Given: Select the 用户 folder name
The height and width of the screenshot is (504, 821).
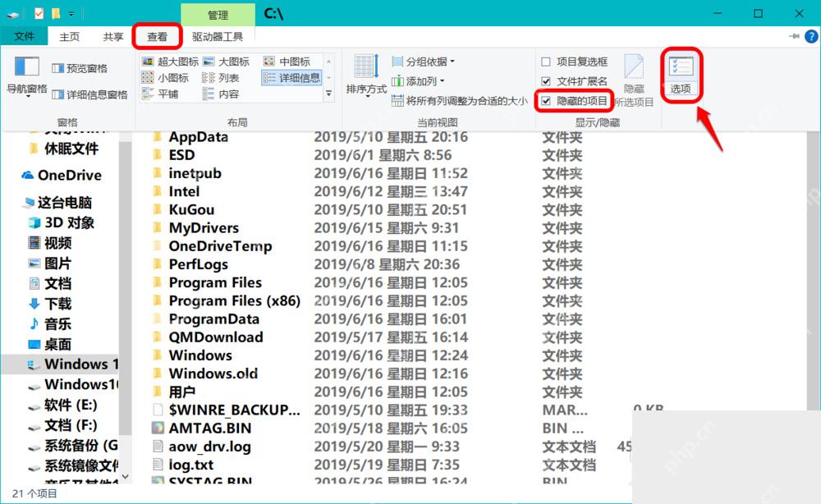Looking at the screenshot, I should 181,392.
